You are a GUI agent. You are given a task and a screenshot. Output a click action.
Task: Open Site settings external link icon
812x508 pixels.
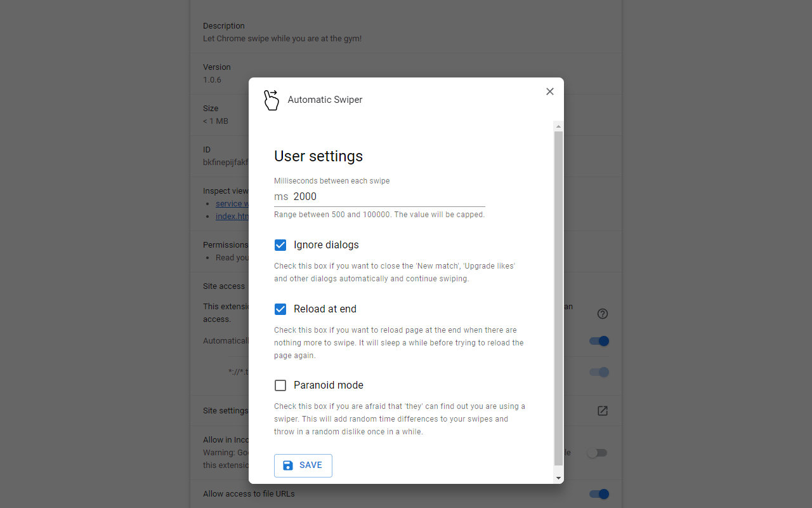tap(603, 411)
